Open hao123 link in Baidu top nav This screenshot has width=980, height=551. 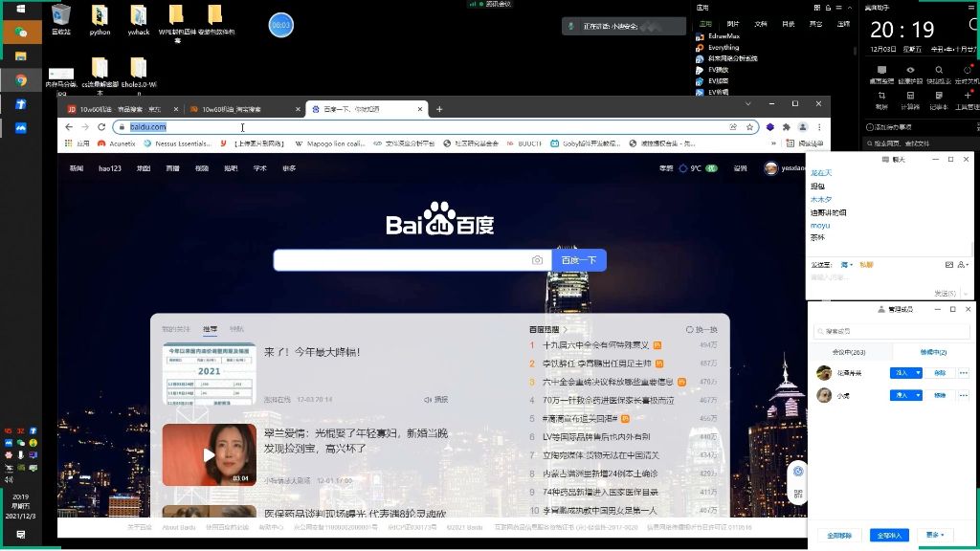click(110, 168)
